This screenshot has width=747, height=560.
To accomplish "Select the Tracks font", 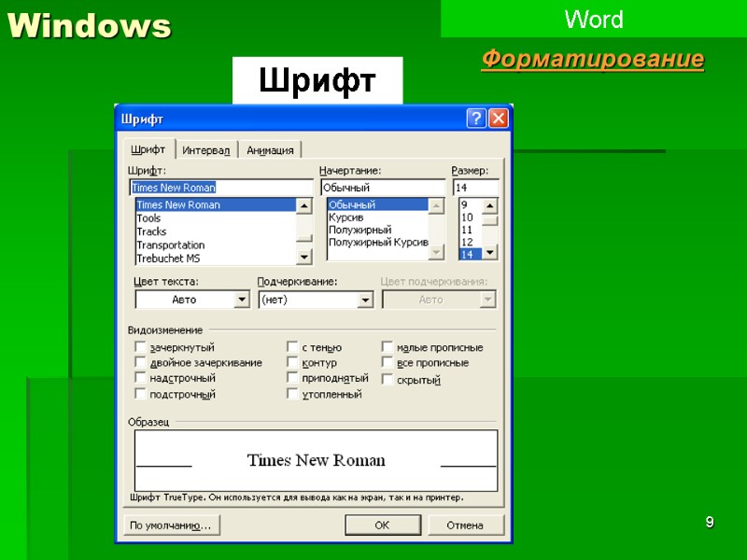I will [x=216, y=231].
